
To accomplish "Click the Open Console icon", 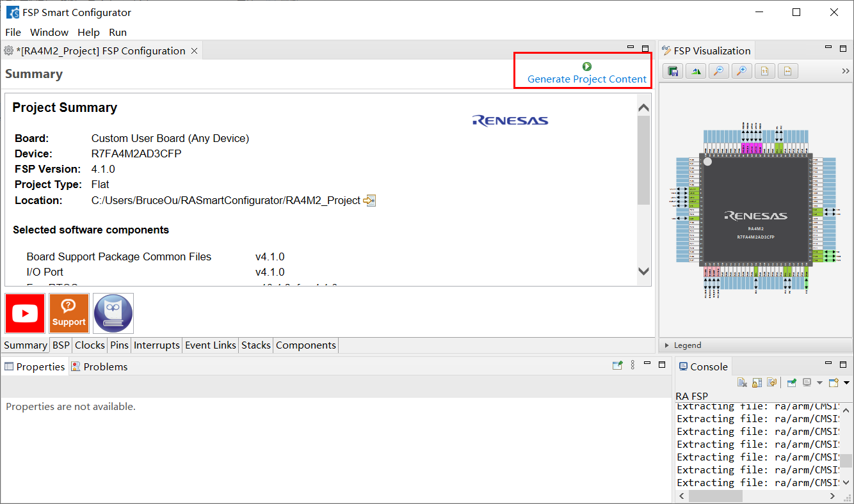I will [x=834, y=382].
